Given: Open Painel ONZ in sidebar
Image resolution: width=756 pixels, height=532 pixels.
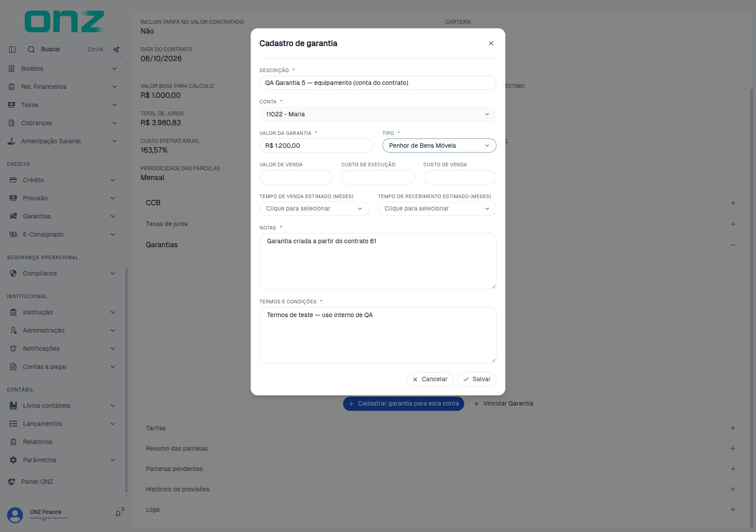Looking at the screenshot, I should coord(37,482).
